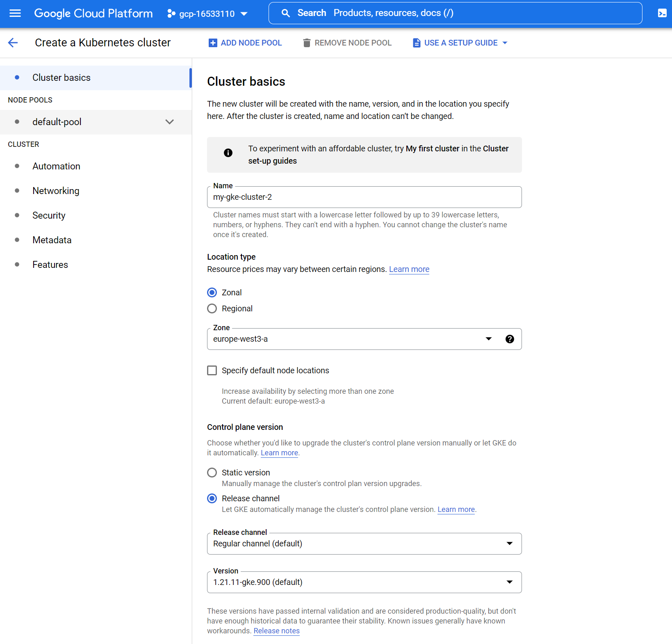Click the NODE POOLS heading
This screenshot has width=672, height=644.
30,100
